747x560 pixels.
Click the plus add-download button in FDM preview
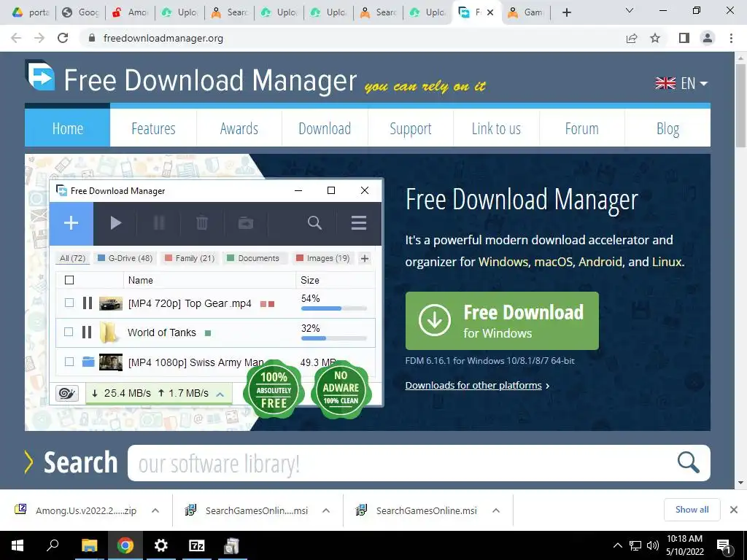pos(71,223)
